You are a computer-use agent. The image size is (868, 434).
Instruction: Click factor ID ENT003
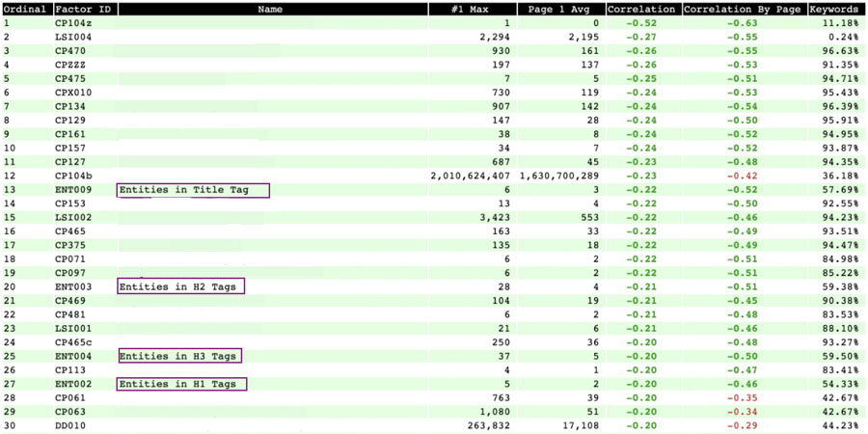72,286
